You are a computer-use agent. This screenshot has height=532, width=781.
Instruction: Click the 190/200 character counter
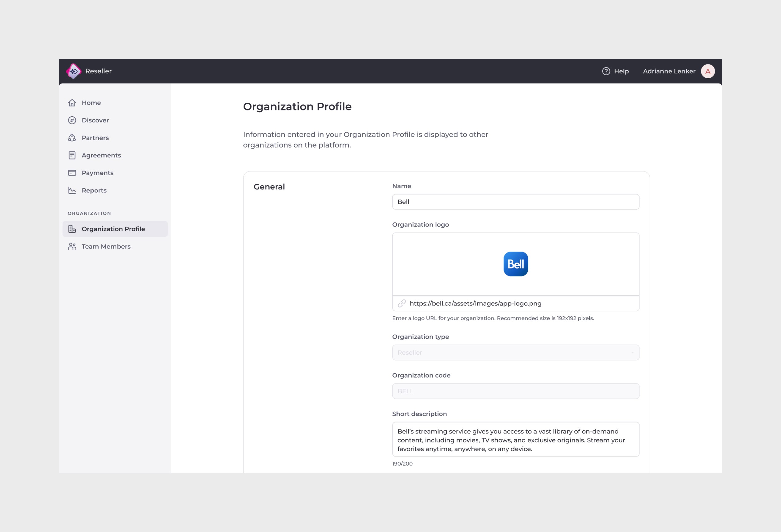tap(402, 464)
